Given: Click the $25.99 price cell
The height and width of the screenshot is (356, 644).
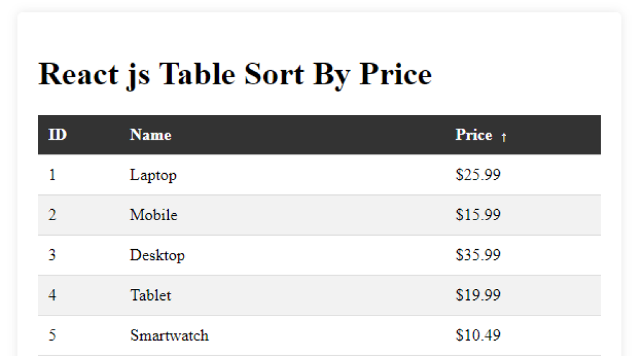Looking at the screenshot, I should click(x=478, y=174).
